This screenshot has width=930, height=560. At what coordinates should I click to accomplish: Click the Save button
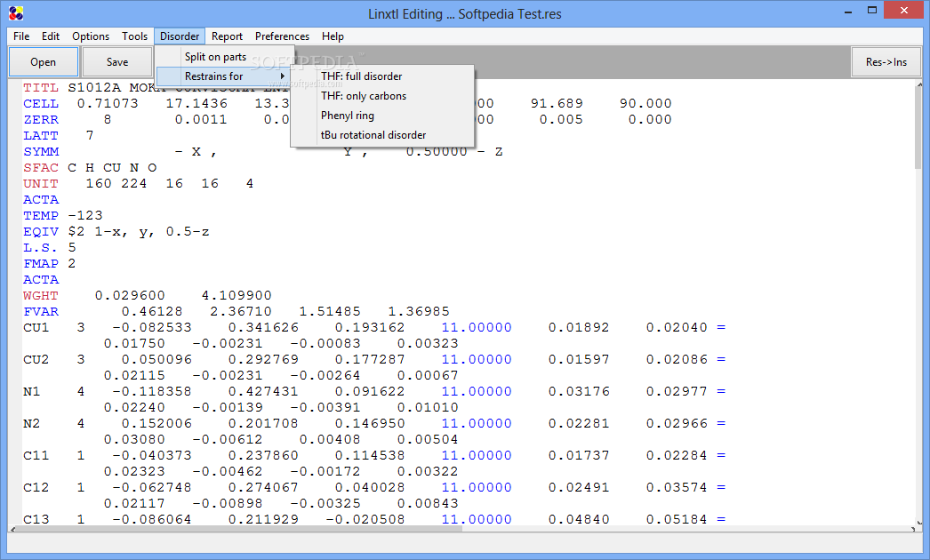116,61
